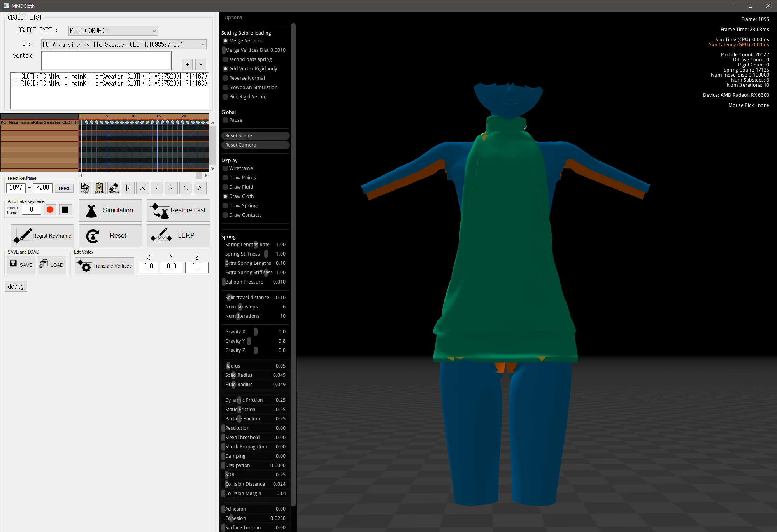Start auto bake with red record button
Screen dimensions: 777x532
pos(50,210)
